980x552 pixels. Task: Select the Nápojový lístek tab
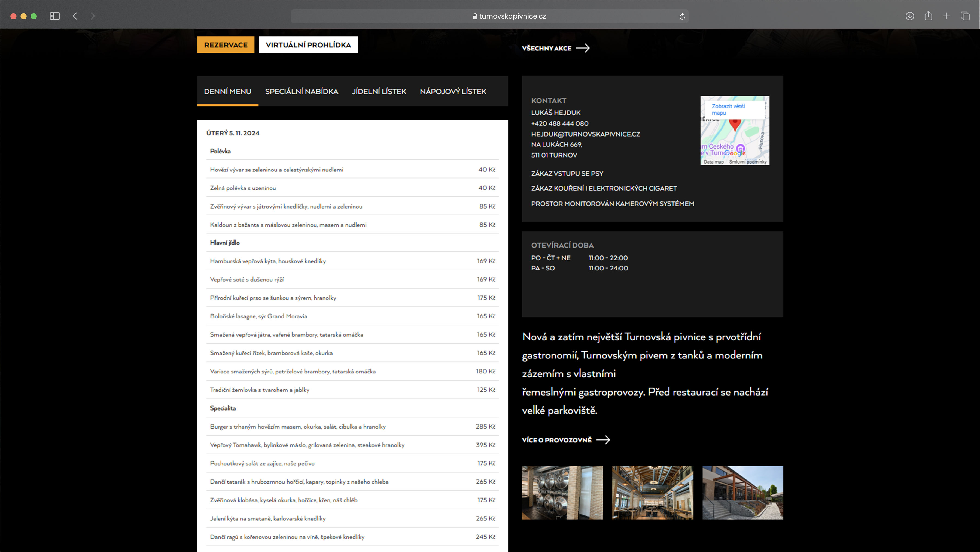point(453,91)
